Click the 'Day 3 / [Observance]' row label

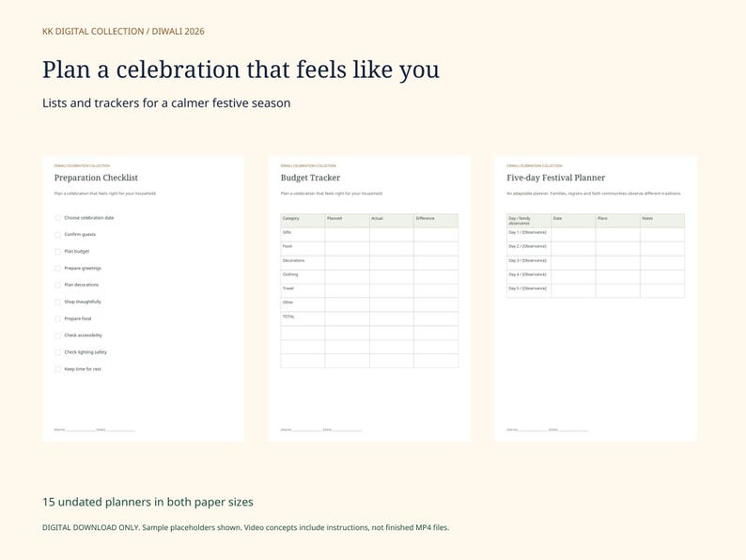click(x=527, y=260)
